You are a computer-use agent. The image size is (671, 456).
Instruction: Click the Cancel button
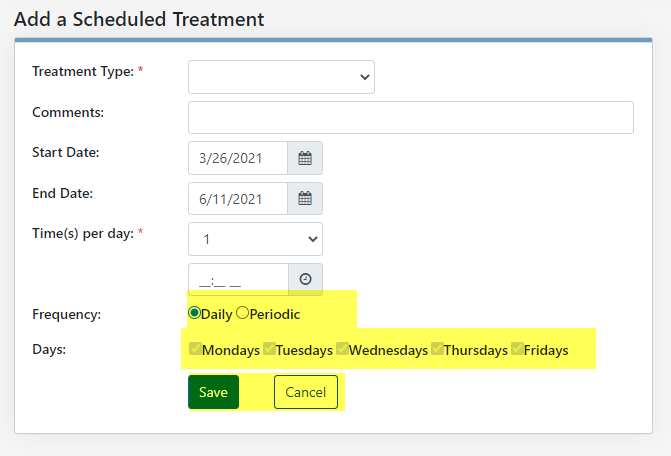pos(306,392)
